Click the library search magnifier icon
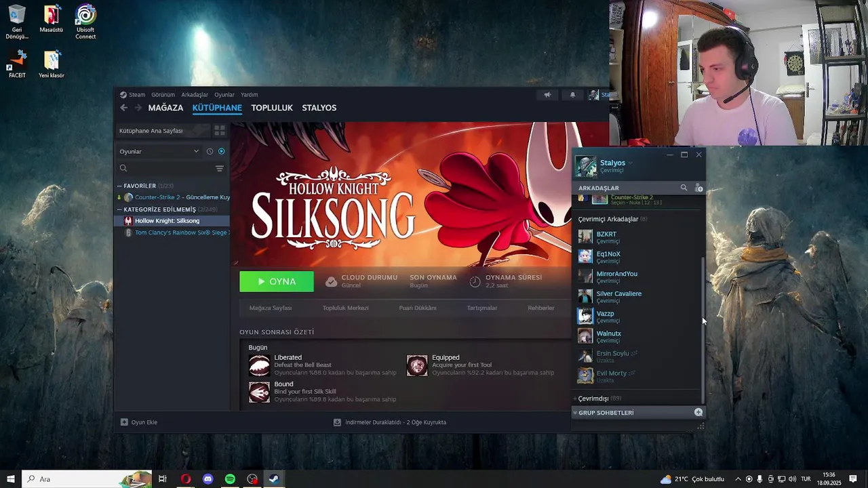Viewport: 868px width, 488px height. click(x=123, y=168)
